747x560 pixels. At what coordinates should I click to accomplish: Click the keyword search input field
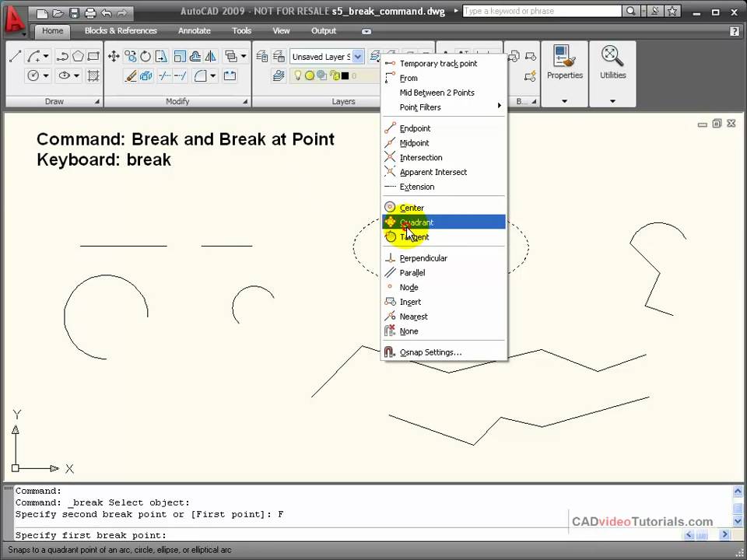542,11
